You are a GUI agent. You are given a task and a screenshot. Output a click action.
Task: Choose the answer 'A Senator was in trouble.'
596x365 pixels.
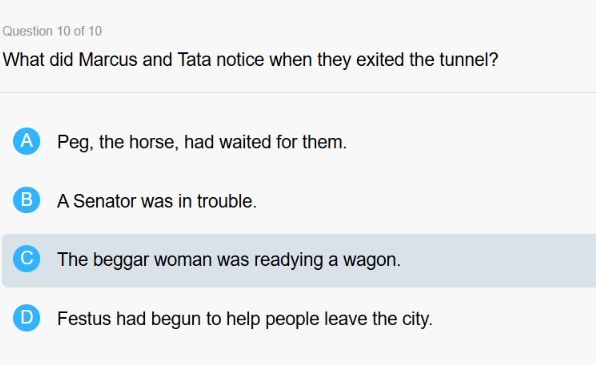point(157,201)
